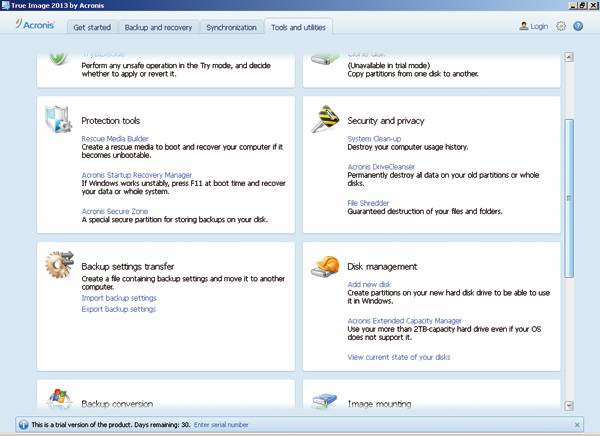600x436 pixels.
Task: Click text 'Copy partitions from one disk to another.'
Action: point(413,74)
